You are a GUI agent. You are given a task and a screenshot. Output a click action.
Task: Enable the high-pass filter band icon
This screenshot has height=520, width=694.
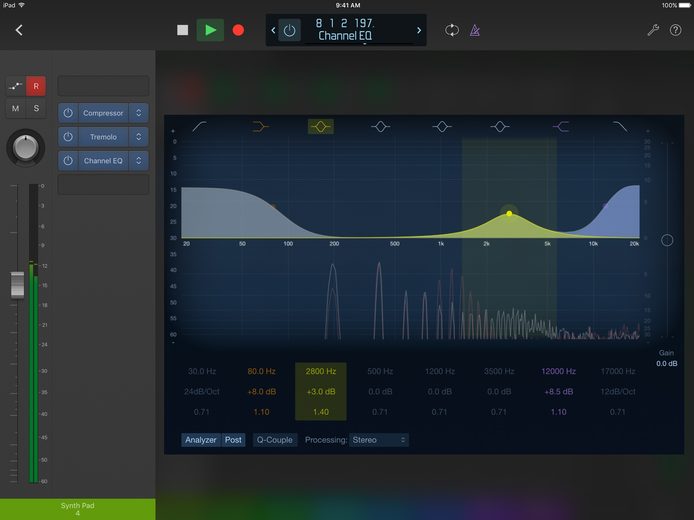tap(200, 127)
